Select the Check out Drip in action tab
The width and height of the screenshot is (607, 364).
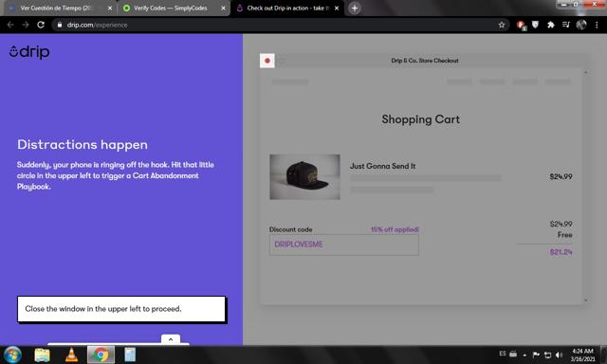tap(285, 9)
